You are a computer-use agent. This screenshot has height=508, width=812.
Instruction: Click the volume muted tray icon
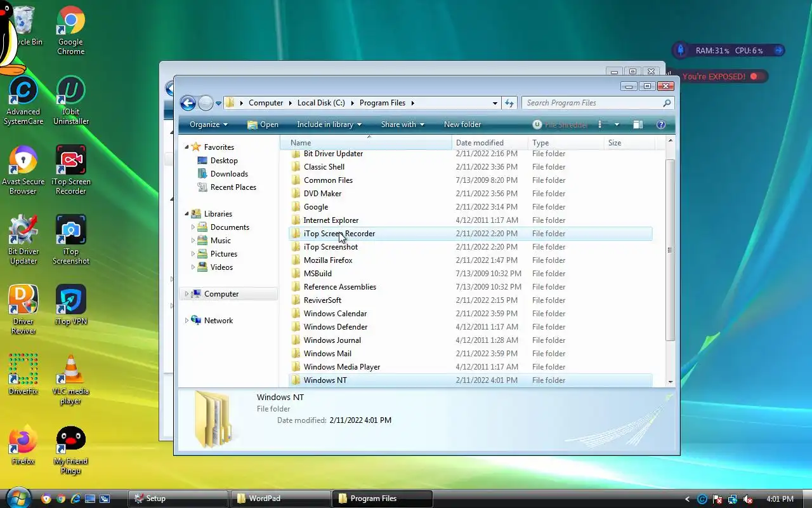pyautogui.click(x=747, y=499)
